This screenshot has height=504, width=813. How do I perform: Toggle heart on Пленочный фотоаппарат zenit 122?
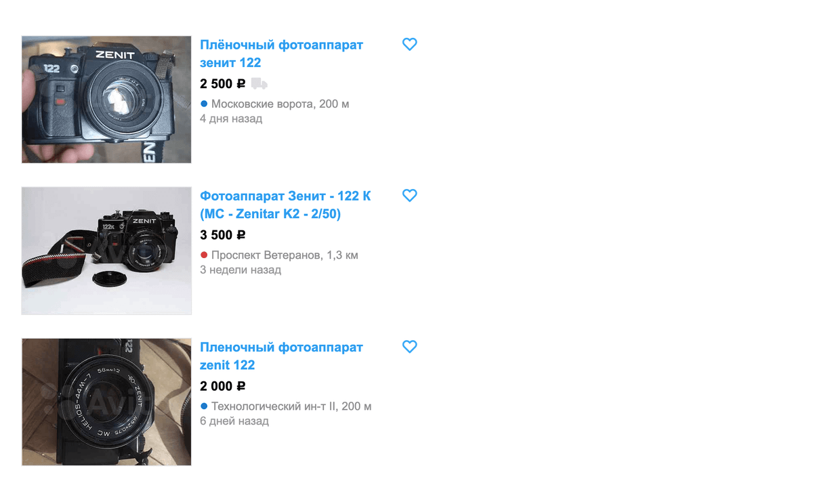point(409,346)
